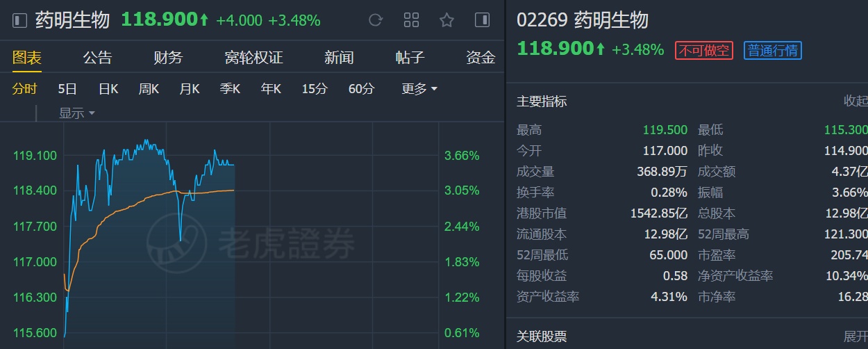Screen dimensions: 868x349
Task: Click the 119.100 price axis label
Action: click(x=35, y=156)
